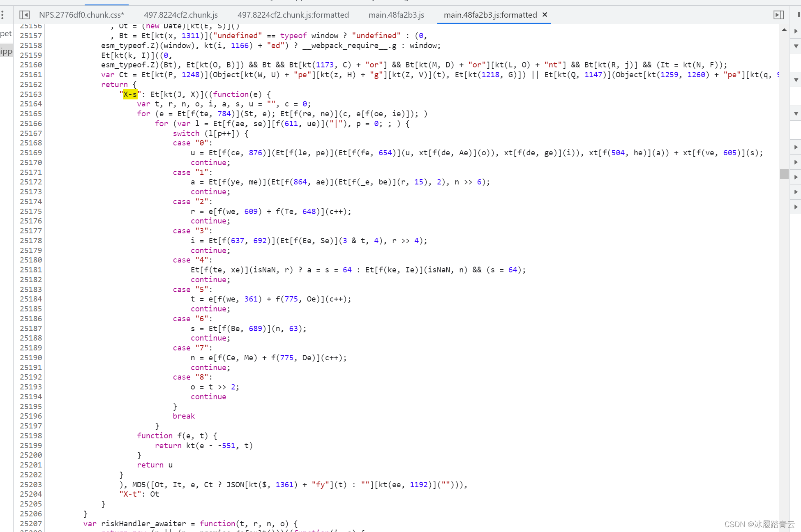801x532 pixels.
Task: Switch to NPS.2776df0.chunk.css tab
Action: tap(81, 15)
